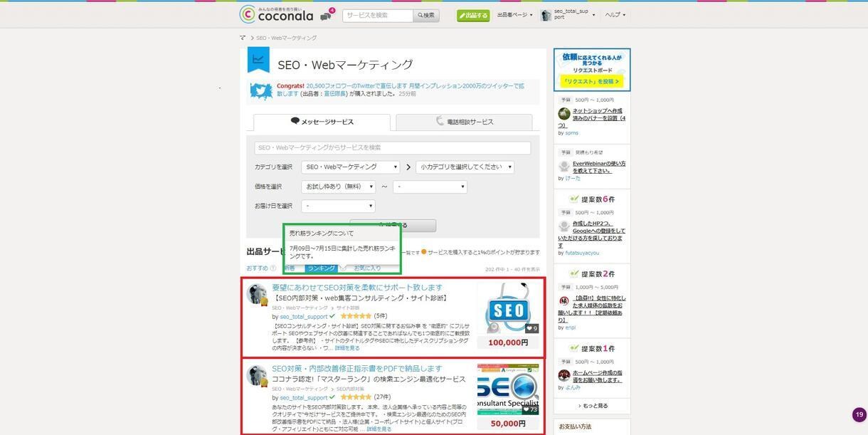
Task: Select the お気に入り sort tab
Action: (367, 268)
